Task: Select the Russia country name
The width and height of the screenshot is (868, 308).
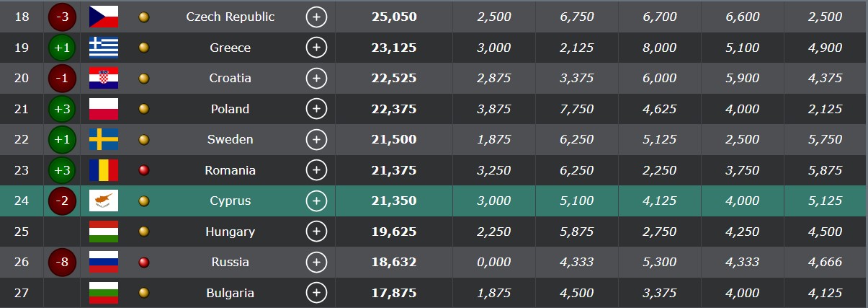Action: coord(231,262)
